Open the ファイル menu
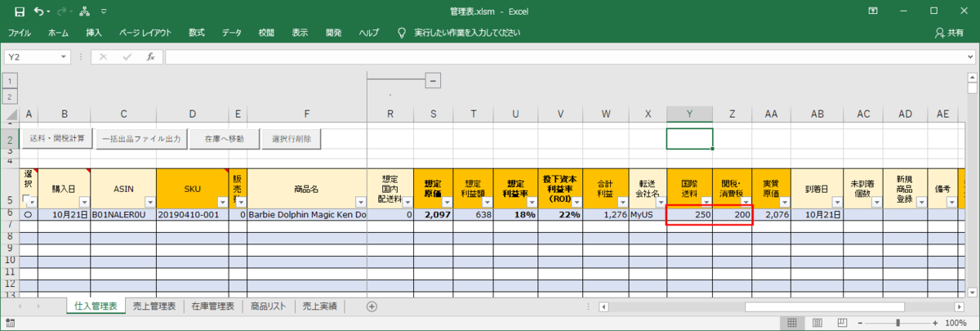Screen dimensions: 980x331 20,33
